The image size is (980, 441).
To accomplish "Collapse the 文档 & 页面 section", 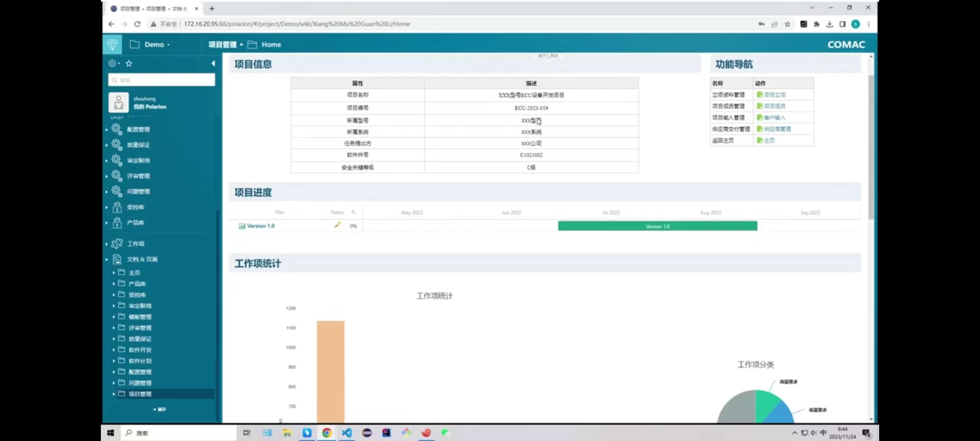I will pyautogui.click(x=107, y=259).
